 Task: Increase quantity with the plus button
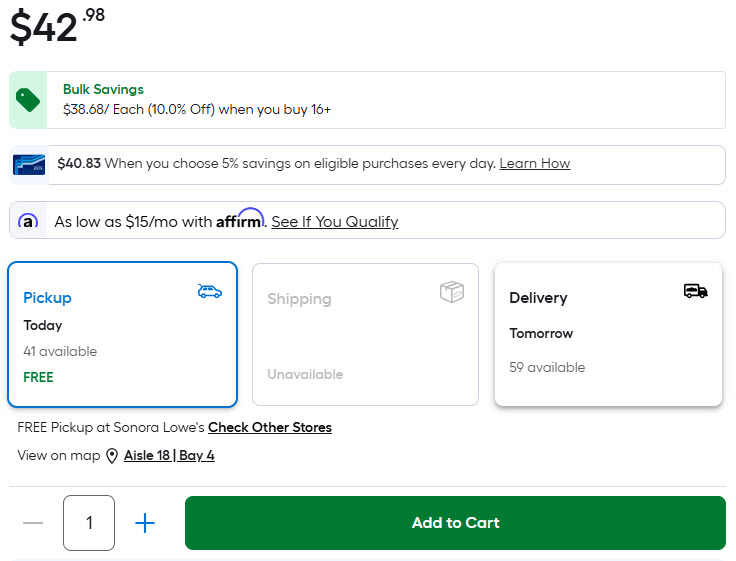click(x=145, y=523)
